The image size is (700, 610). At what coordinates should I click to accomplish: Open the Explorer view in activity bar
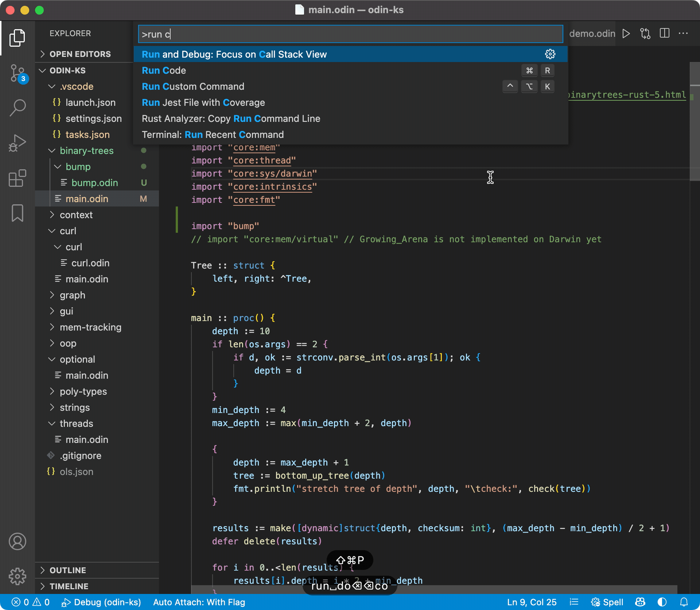[17, 38]
